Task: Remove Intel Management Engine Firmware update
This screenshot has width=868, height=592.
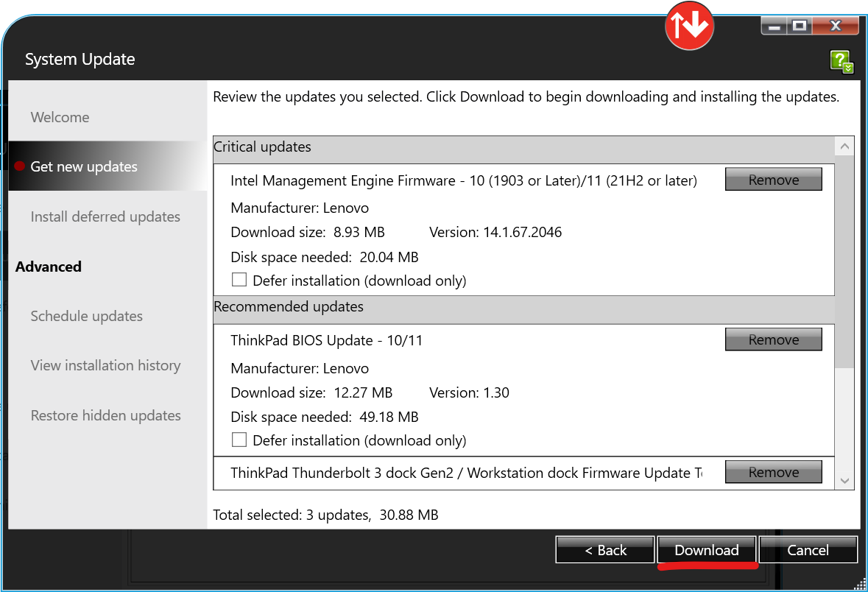Action: (773, 180)
